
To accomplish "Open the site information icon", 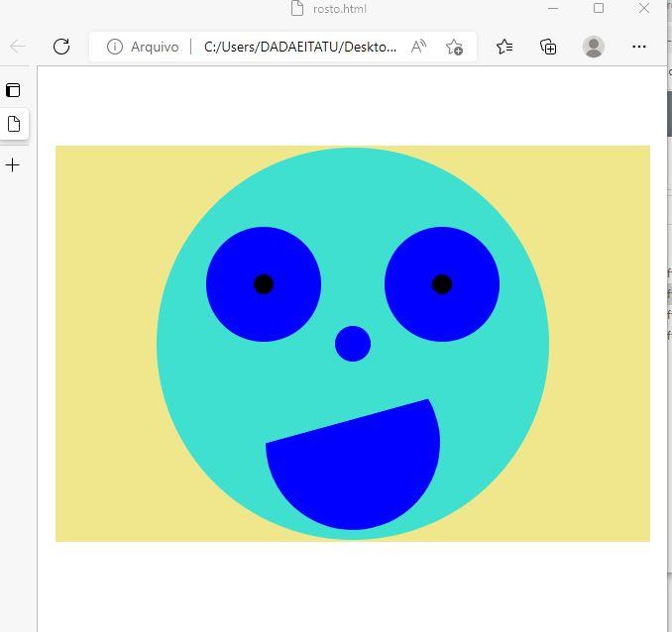I will (x=115, y=47).
